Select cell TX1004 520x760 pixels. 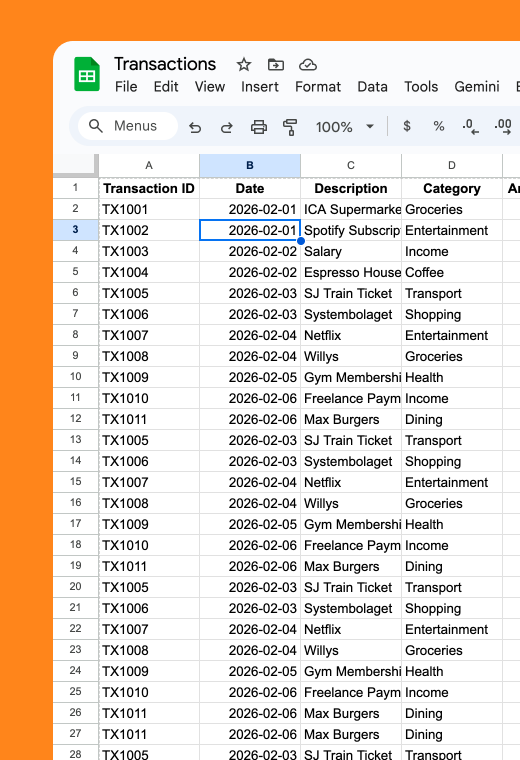pyautogui.click(x=149, y=272)
